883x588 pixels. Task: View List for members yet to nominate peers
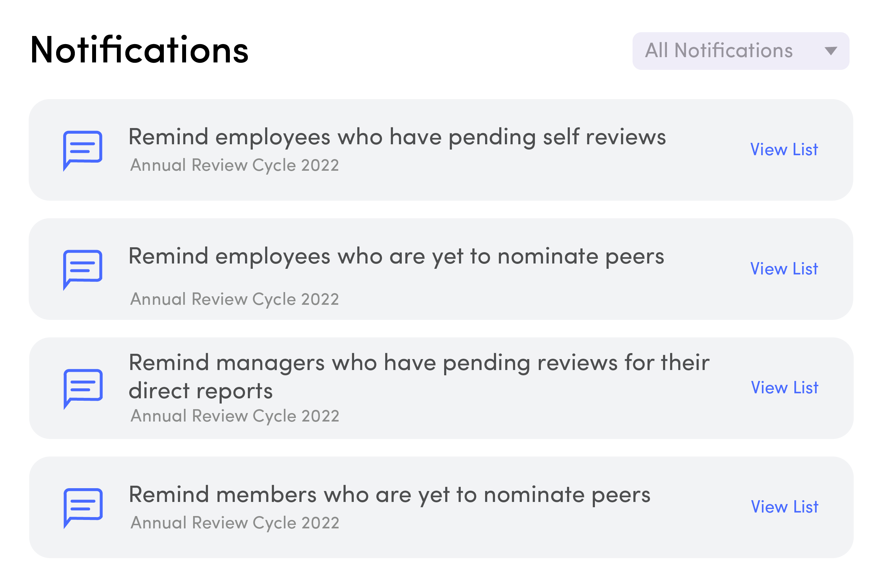coord(784,507)
